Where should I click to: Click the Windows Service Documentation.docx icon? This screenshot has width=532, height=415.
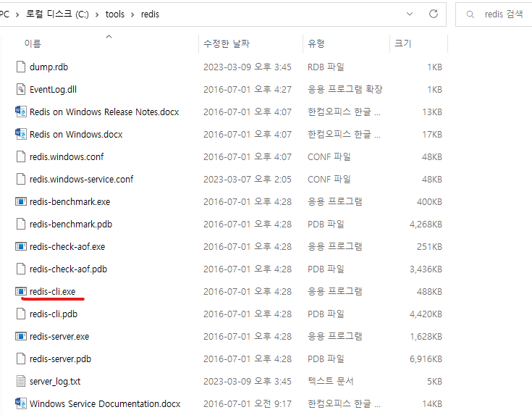tap(21, 403)
